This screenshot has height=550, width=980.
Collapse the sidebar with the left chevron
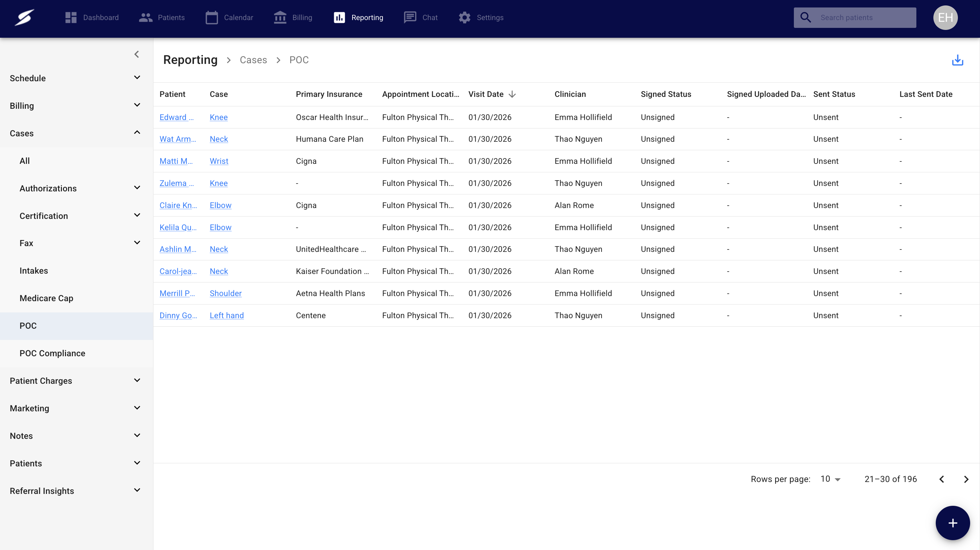click(136, 54)
